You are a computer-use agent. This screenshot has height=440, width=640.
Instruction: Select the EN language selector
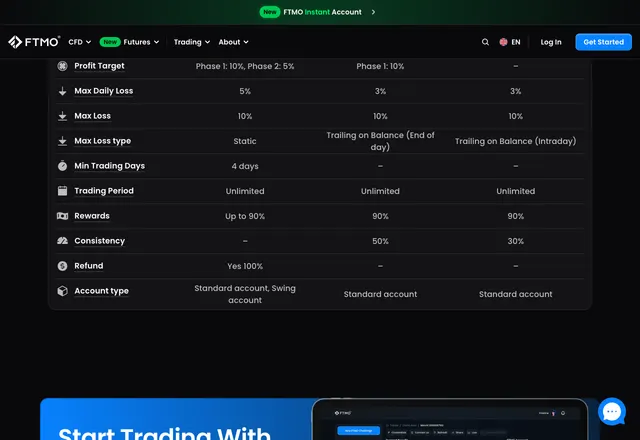click(x=510, y=42)
